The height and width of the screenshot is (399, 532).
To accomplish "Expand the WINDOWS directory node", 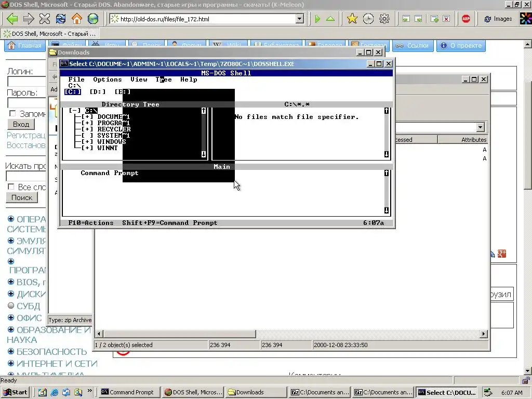I will [87, 141].
